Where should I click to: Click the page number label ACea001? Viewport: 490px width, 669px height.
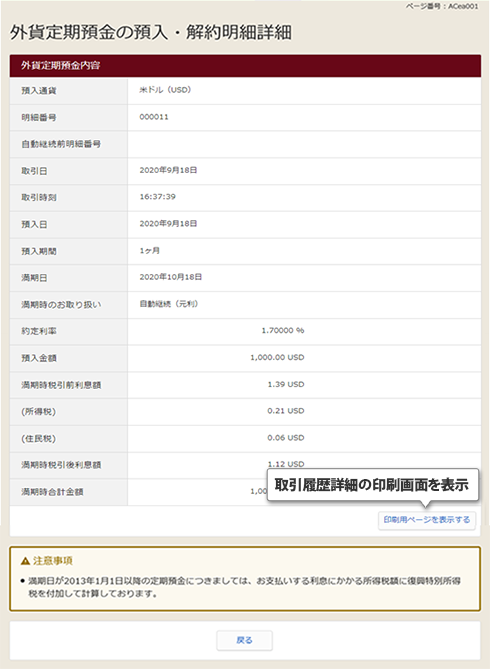463,6
